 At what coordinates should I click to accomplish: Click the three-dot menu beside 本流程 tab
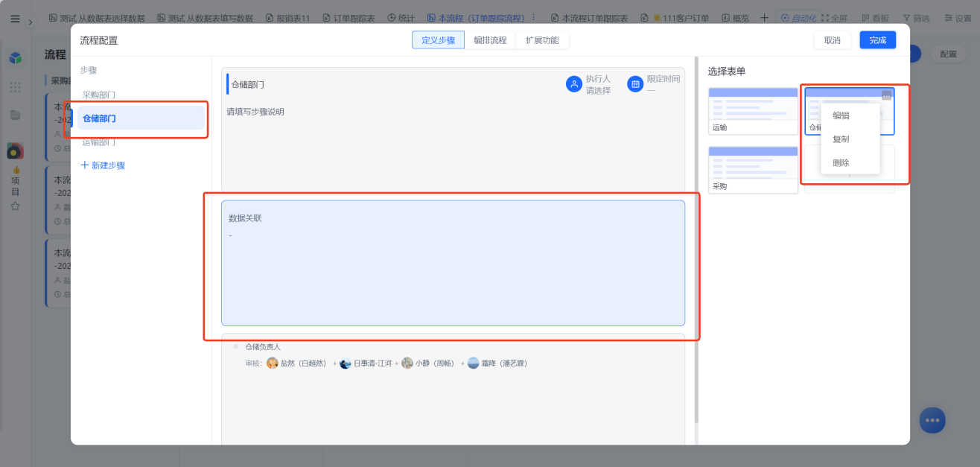(x=532, y=17)
